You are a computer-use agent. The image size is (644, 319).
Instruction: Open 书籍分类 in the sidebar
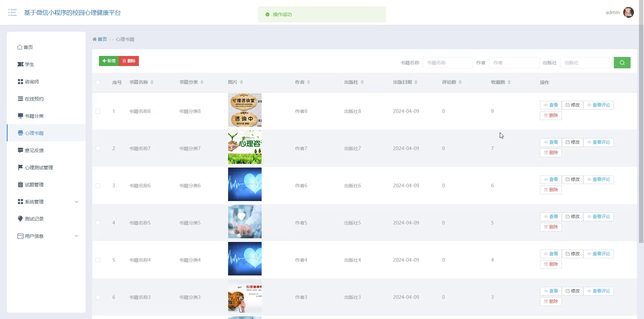click(x=46, y=116)
